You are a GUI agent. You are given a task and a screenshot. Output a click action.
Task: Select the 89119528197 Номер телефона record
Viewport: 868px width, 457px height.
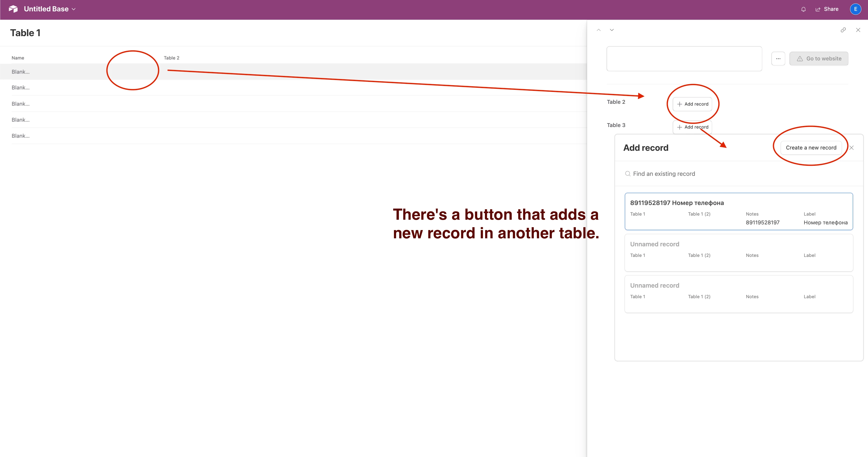click(x=738, y=211)
